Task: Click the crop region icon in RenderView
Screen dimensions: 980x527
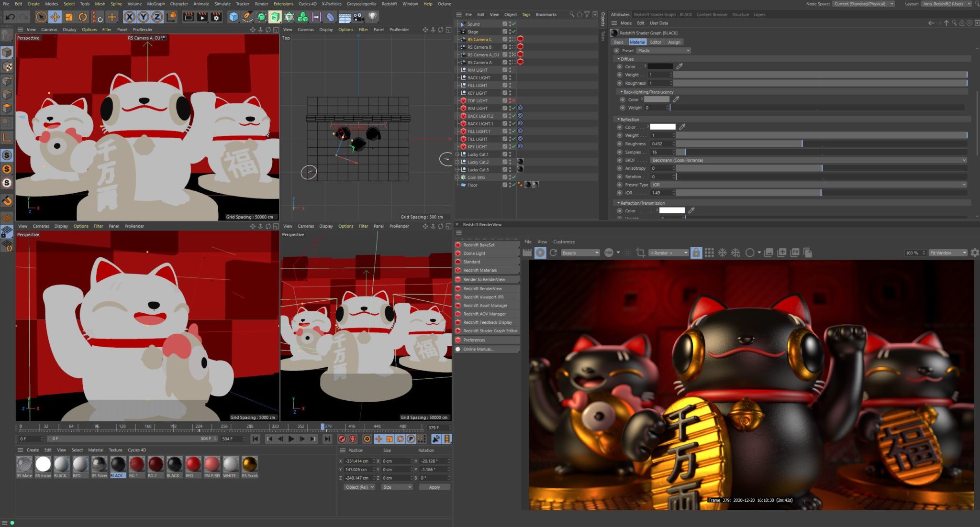Action: 640,253
